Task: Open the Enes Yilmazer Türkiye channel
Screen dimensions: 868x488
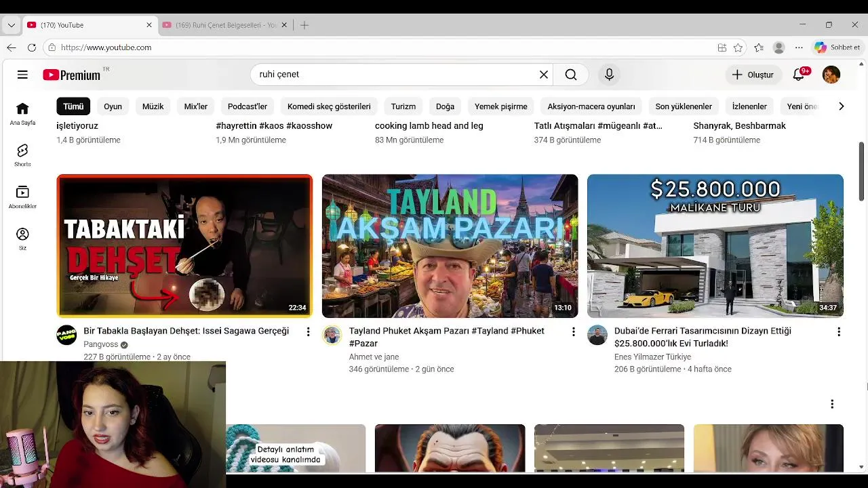Action: tap(652, 357)
